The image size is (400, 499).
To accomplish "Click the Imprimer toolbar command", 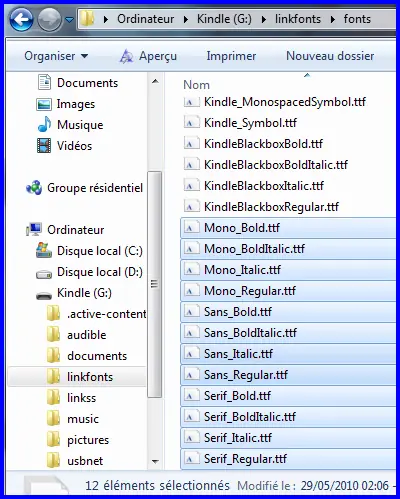I will point(231,56).
